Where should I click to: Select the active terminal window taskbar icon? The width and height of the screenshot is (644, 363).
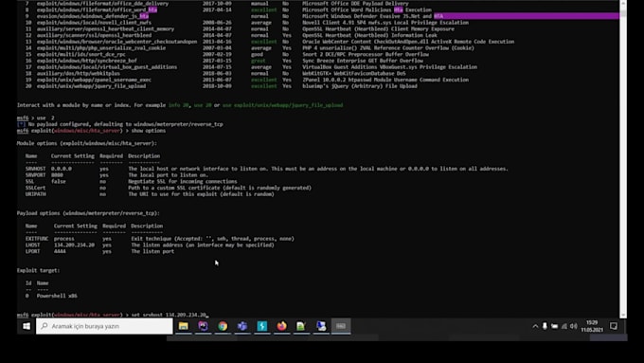tap(341, 326)
